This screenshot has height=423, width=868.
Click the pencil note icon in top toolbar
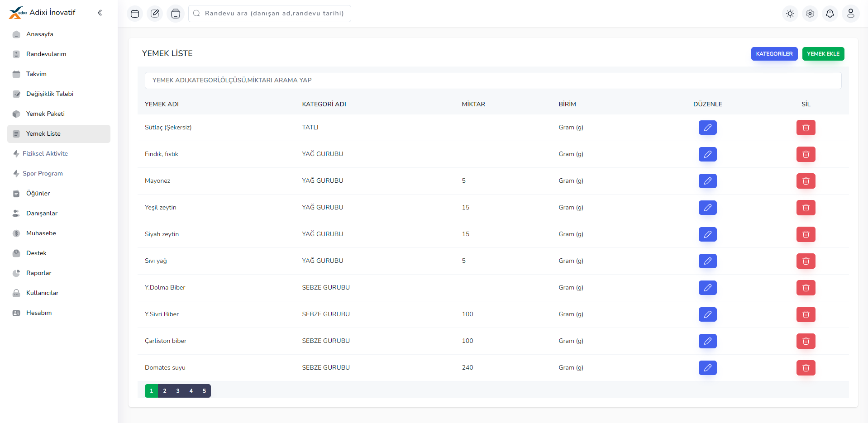pos(155,14)
